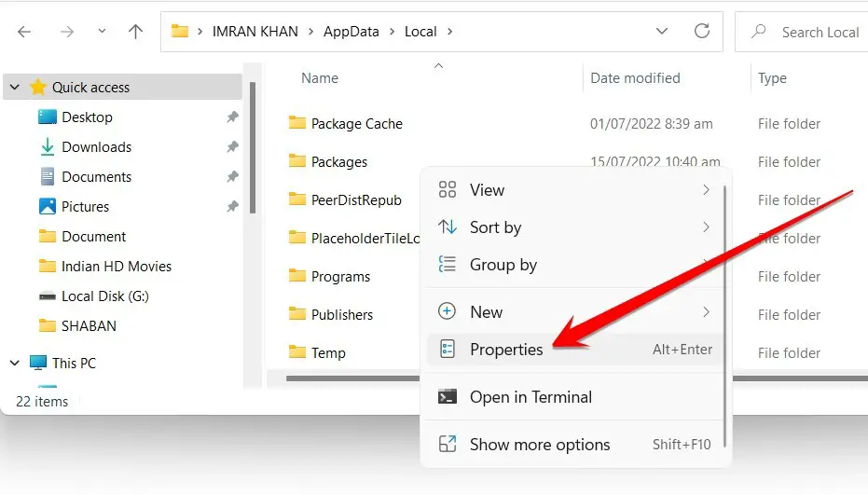Open Documents from Quick access
The width and height of the screenshot is (868, 495).
97,177
